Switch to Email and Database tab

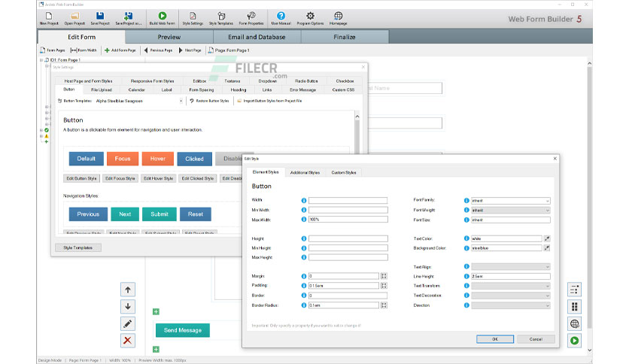coord(257,37)
